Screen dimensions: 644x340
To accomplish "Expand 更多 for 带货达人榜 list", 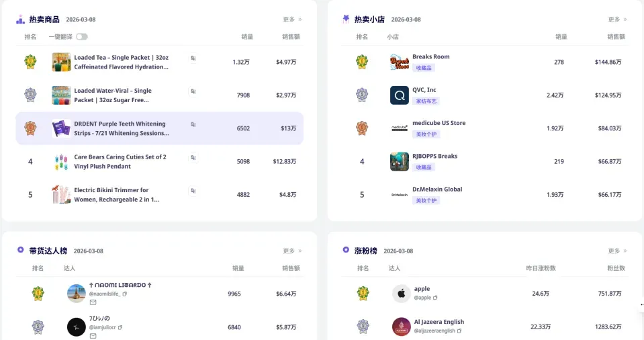I will point(292,251).
